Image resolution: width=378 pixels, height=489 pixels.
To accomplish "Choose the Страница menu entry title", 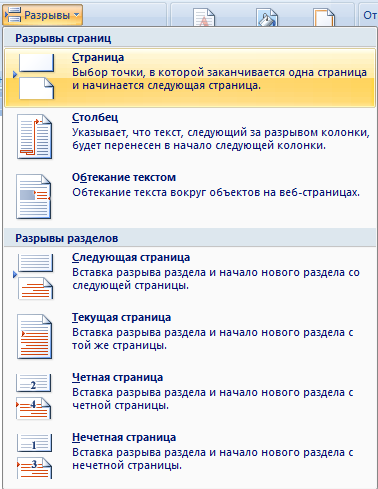I will (x=98, y=57).
